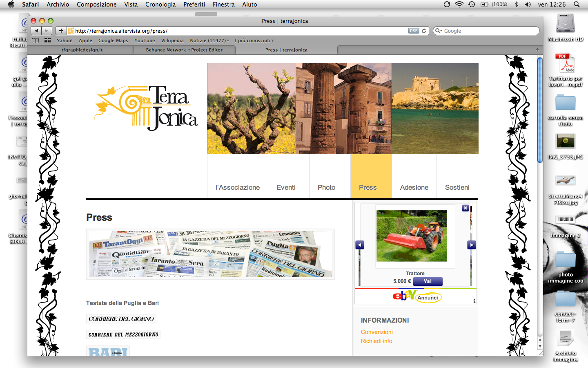Show previous eBay item with left arrow
Screen dimensions: 588x368
click(360, 245)
